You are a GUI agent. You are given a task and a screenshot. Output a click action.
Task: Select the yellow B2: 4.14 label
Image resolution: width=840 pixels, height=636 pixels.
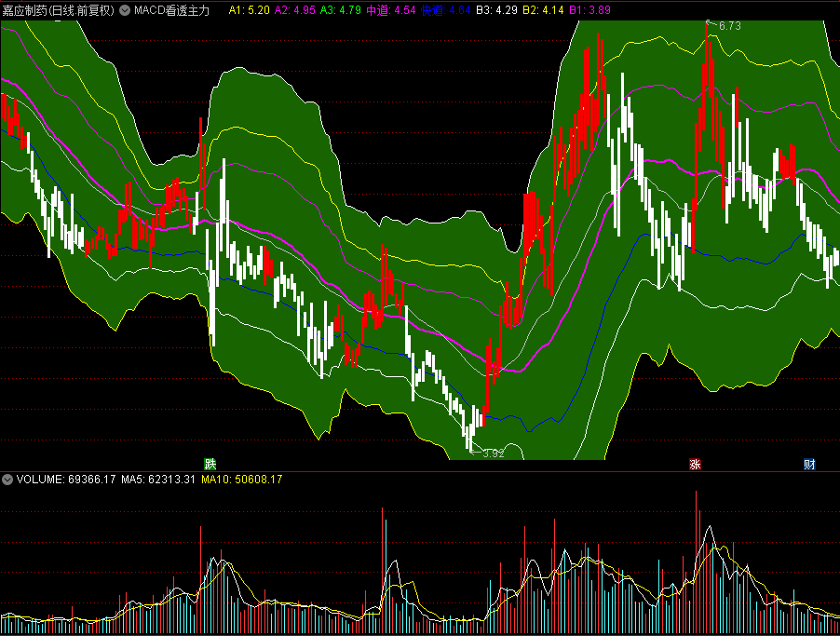tap(541, 10)
